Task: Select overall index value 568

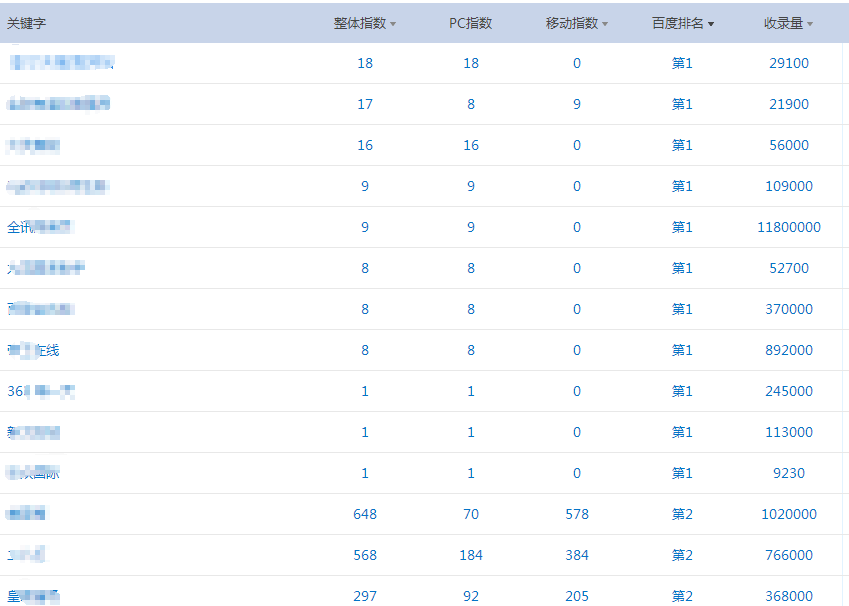Action: pos(365,555)
